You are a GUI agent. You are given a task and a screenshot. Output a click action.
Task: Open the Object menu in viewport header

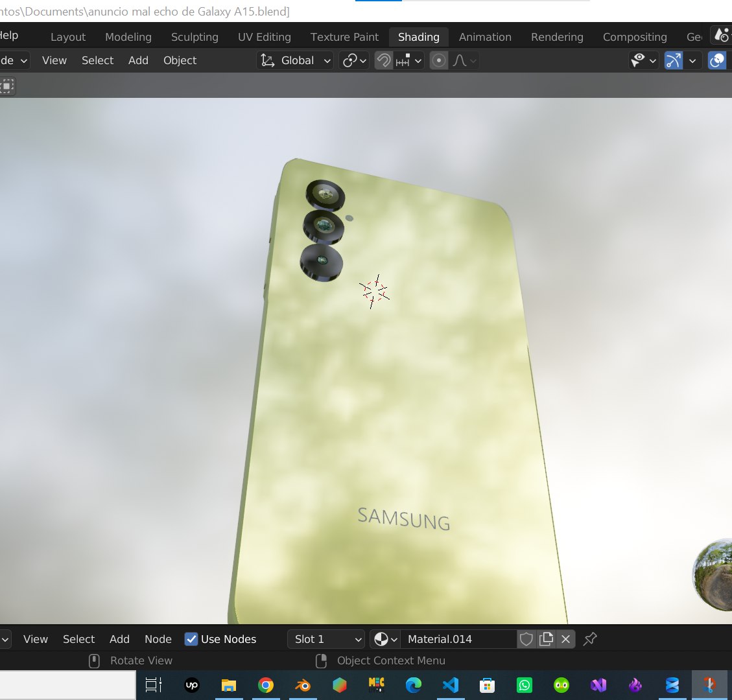click(x=180, y=60)
